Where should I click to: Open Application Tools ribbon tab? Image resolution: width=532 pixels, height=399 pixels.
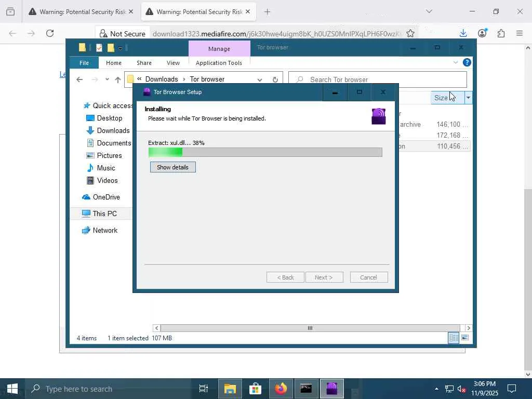pyautogui.click(x=219, y=63)
